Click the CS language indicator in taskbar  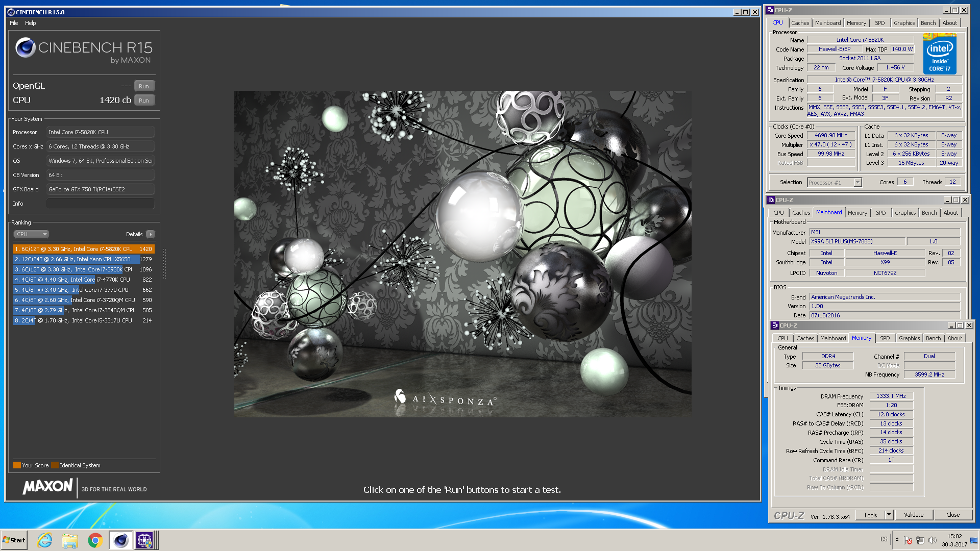coord(884,539)
